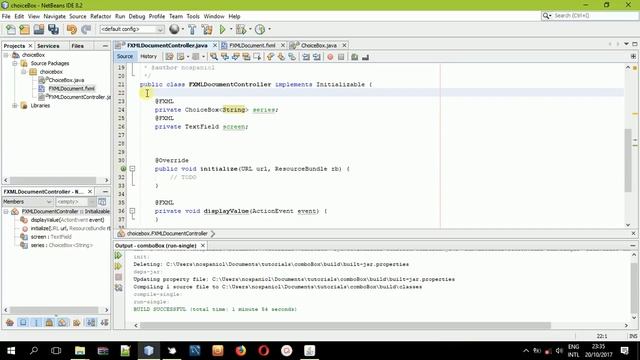Toggle fully qualified names filter in Navigator bar
Screen dimensions: 640x360
76,322
